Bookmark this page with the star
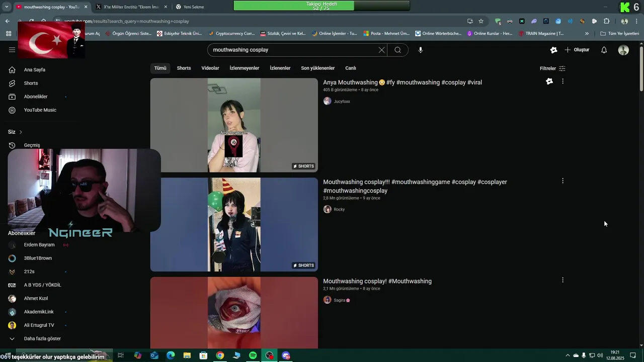 pos(481,21)
